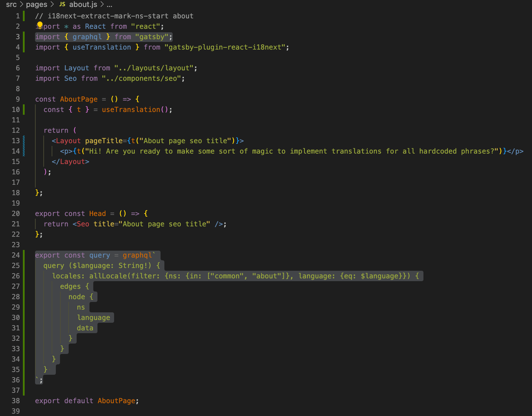The image size is (532, 416).
Task: Click the "react" import string on line 2
Action: pyautogui.click(x=146, y=26)
